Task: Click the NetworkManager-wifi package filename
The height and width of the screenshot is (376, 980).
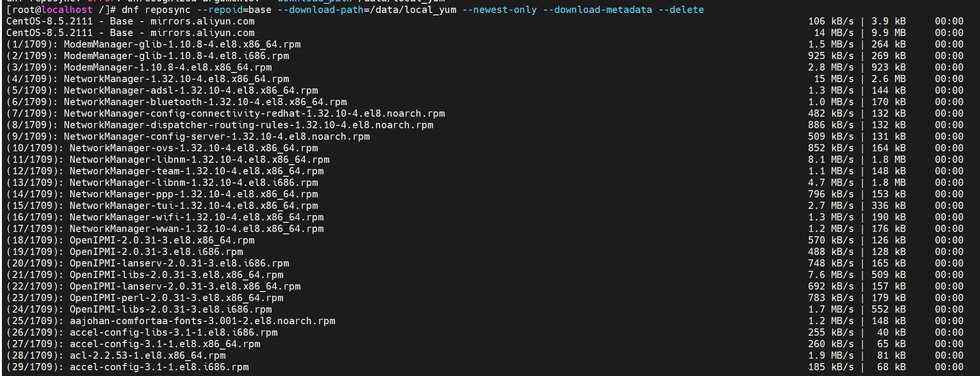Action: click(197, 217)
